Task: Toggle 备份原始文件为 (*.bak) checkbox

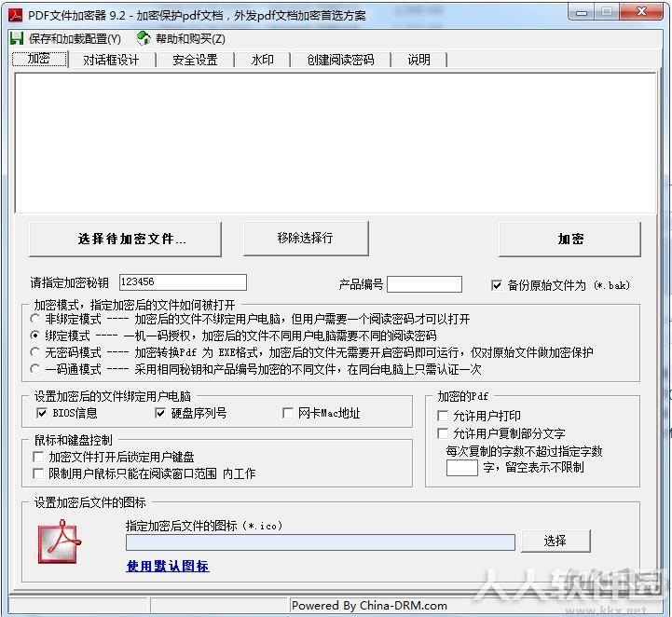Action: [x=496, y=285]
